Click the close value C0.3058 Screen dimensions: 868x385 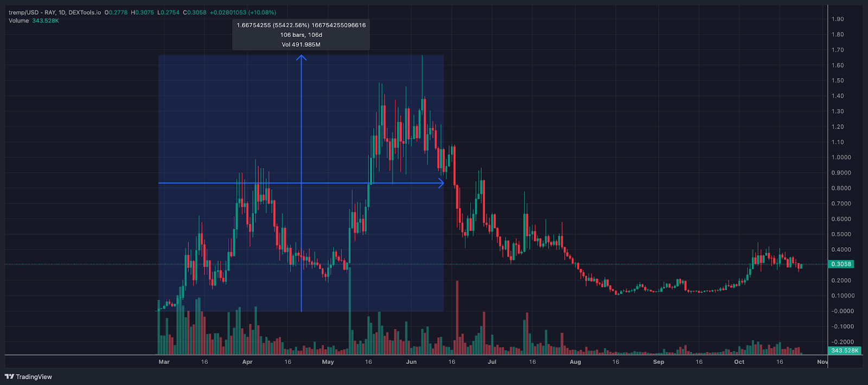point(195,12)
